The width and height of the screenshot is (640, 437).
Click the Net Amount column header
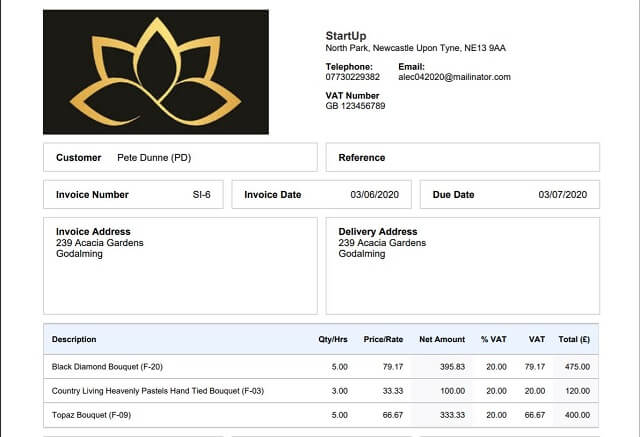click(x=442, y=339)
